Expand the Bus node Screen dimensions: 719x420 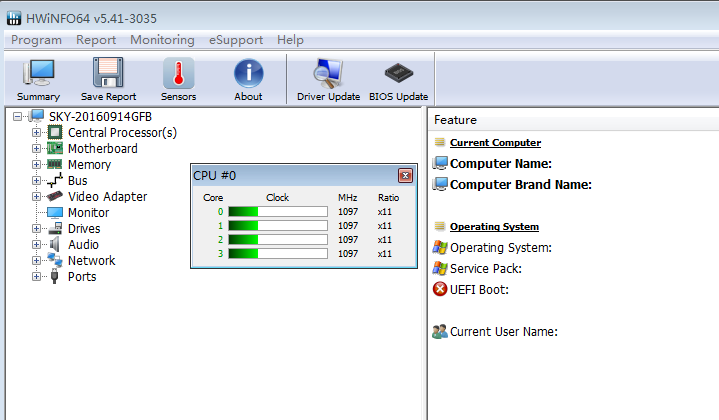point(36,180)
